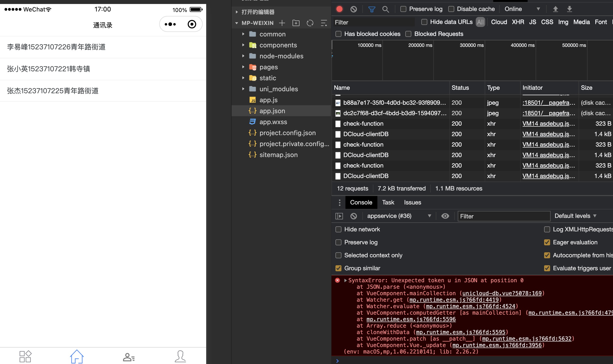Click the home tab bar icon
Viewport: 613px width, 364px height.
(x=77, y=357)
